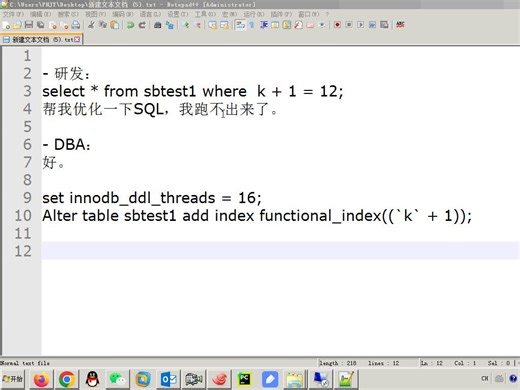The width and height of the screenshot is (520, 390).
Task: Click the Sync vertical scrolling icon
Action: (213, 25)
